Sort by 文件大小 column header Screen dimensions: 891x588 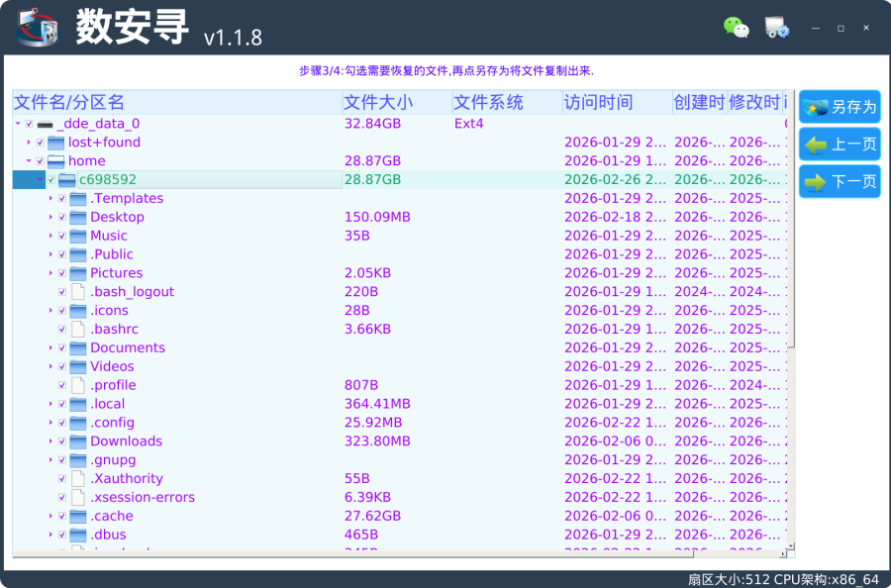[378, 102]
